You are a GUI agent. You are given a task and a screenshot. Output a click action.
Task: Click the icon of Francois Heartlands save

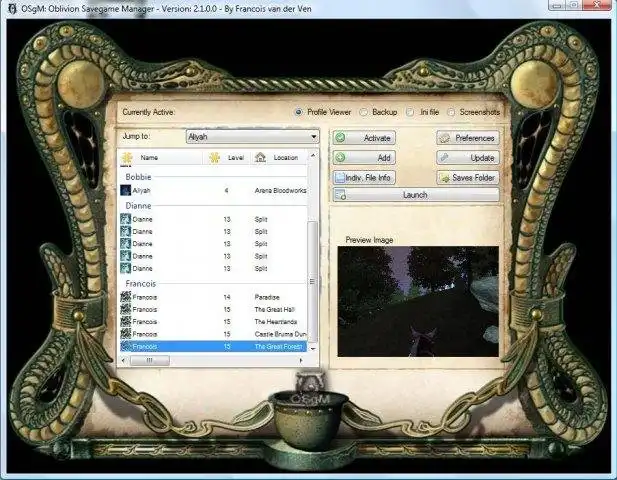click(x=126, y=321)
